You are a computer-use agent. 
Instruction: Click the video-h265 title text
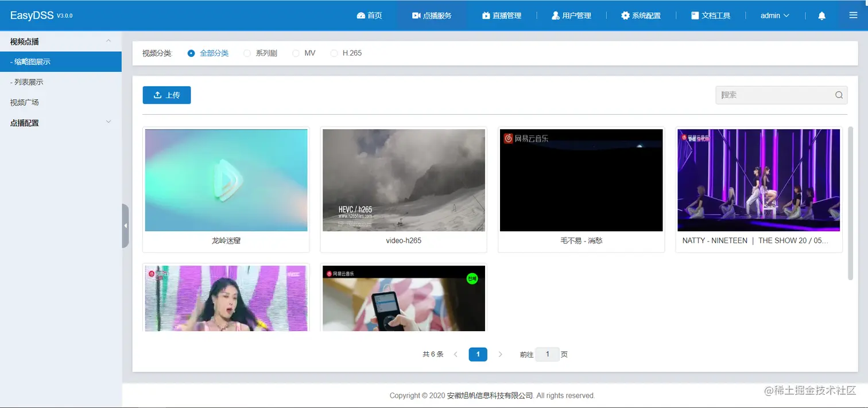click(x=404, y=240)
